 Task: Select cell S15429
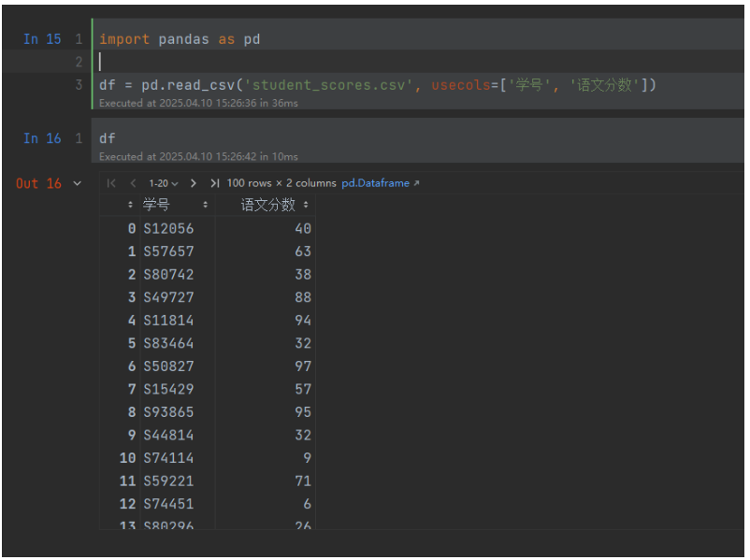168,390
